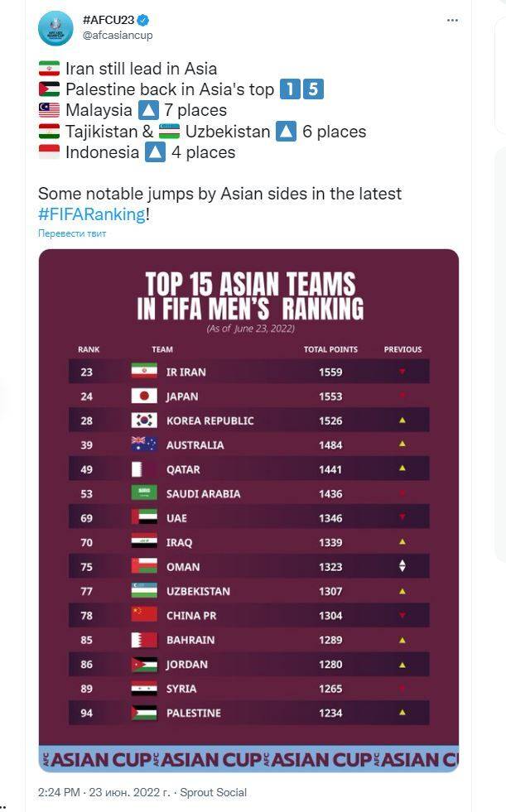Click the Перевести твит translate link

(x=72, y=233)
